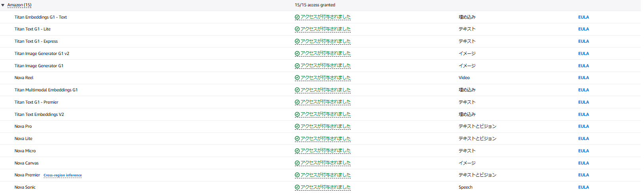Screen dimensions: 644x193
Task: Open the EULA link for Titan Embeddings G1 - Text
Action: tap(583, 17)
